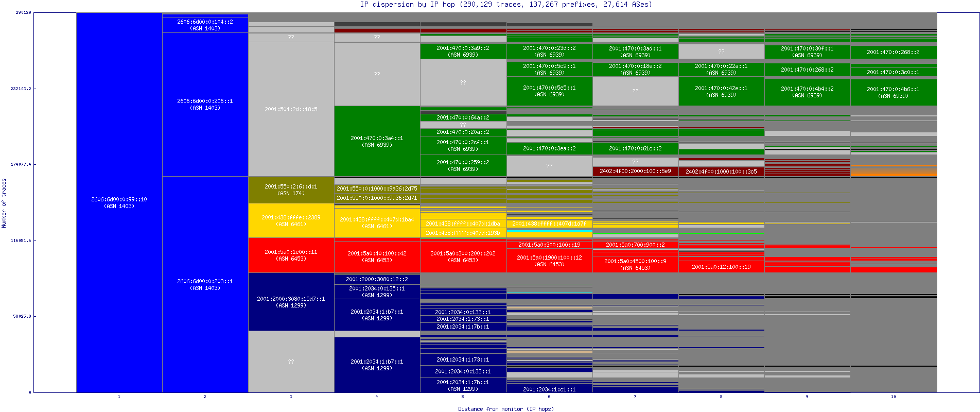Select the dark red 2402:4f00:2000:100::5e9 block
The width and height of the screenshot is (980, 412).
636,171
